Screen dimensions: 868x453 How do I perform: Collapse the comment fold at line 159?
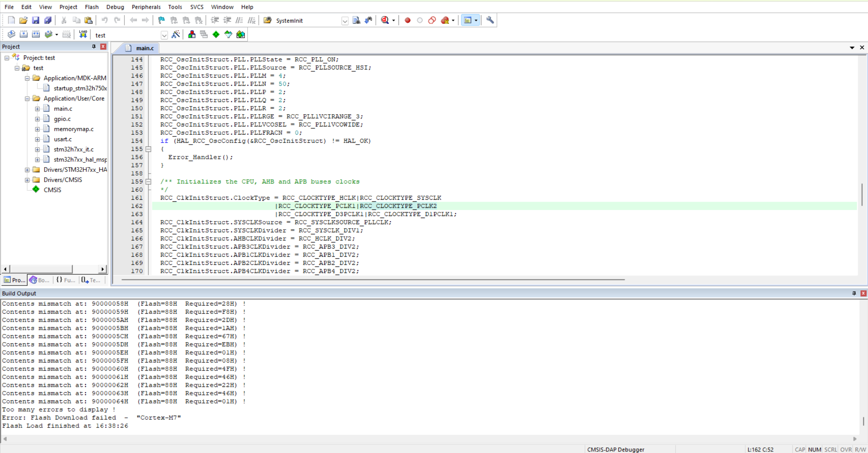click(x=148, y=182)
